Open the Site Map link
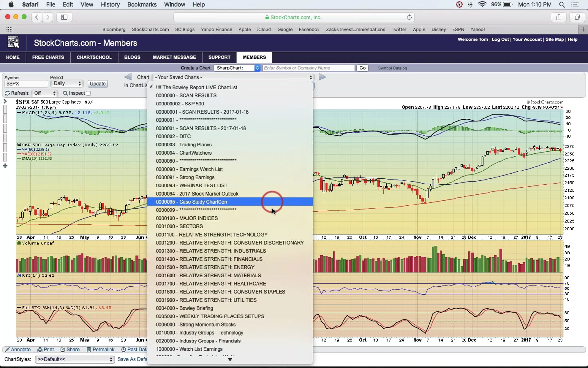The height and width of the screenshot is (368, 588). coord(554,39)
